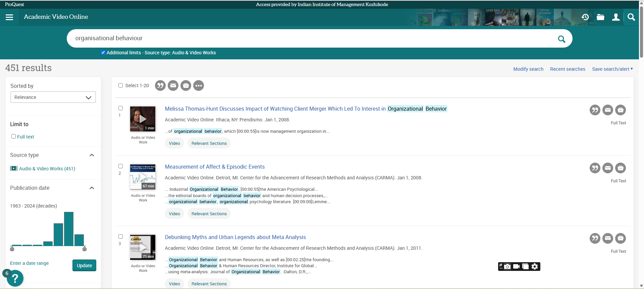Open recent search history clock icon

tap(585, 17)
